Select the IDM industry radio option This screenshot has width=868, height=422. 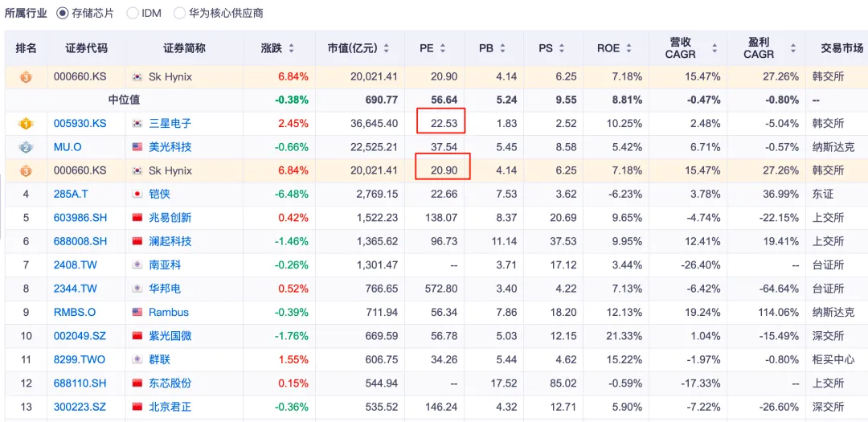pos(133,14)
